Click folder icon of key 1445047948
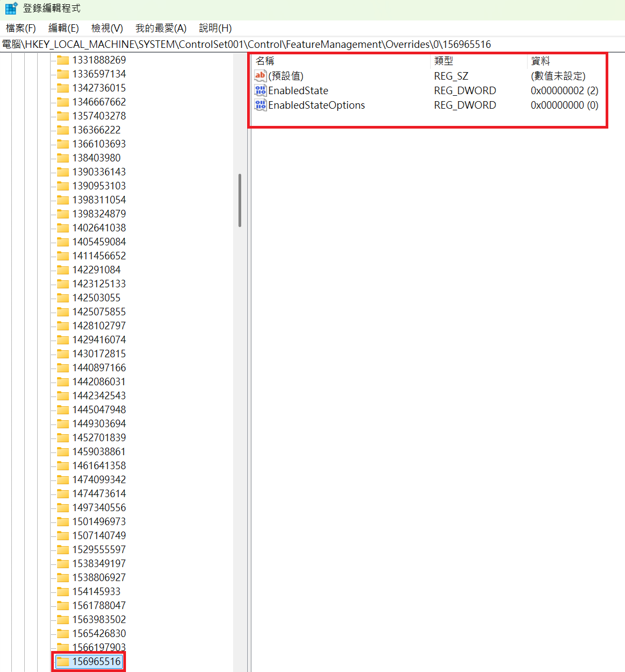625x672 pixels. (63, 409)
